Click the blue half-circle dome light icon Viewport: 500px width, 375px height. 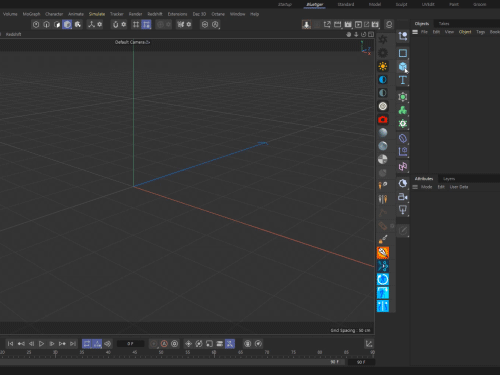[x=383, y=79]
